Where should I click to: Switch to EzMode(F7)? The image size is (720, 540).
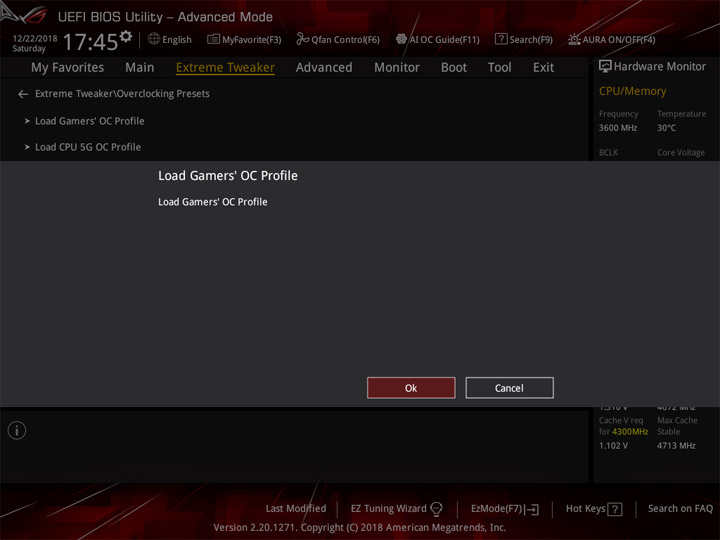497,509
